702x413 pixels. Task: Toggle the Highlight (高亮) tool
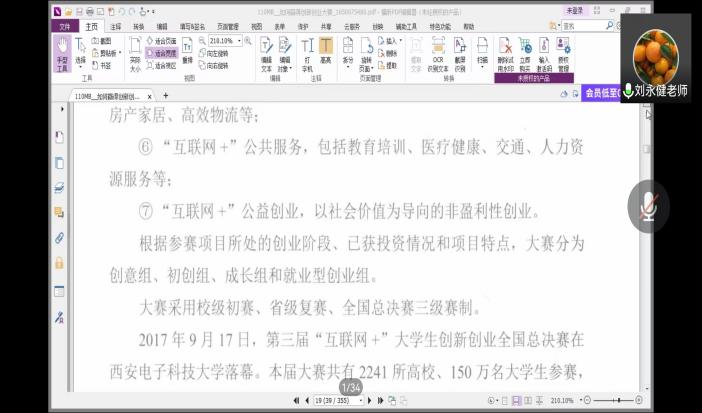click(x=325, y=50)
